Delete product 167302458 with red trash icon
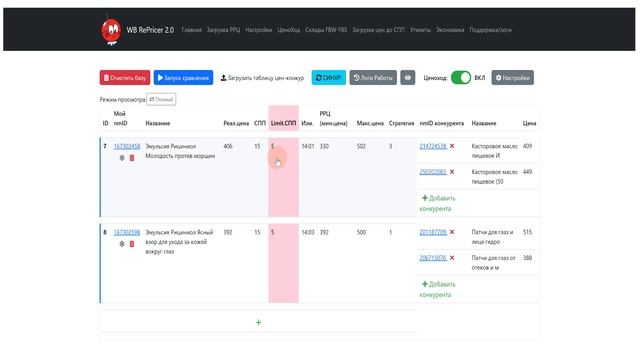The width and height of the screenshot is (640, 360). [132, 158]
